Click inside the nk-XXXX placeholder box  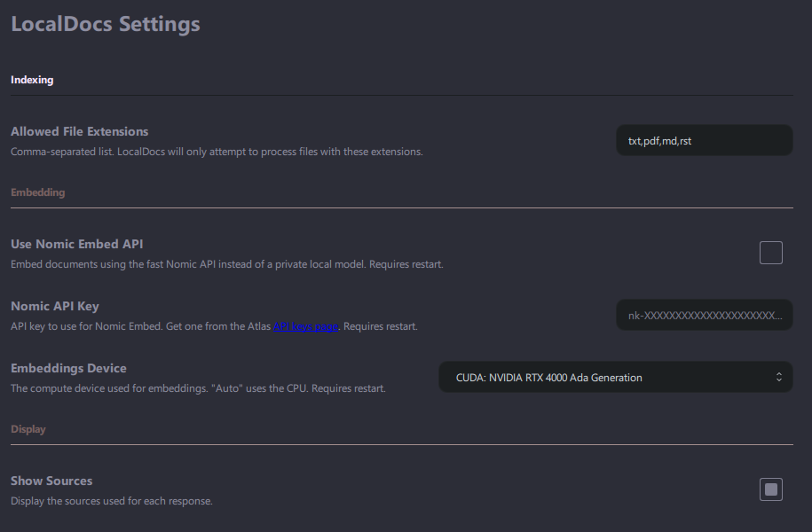(704, 314)
